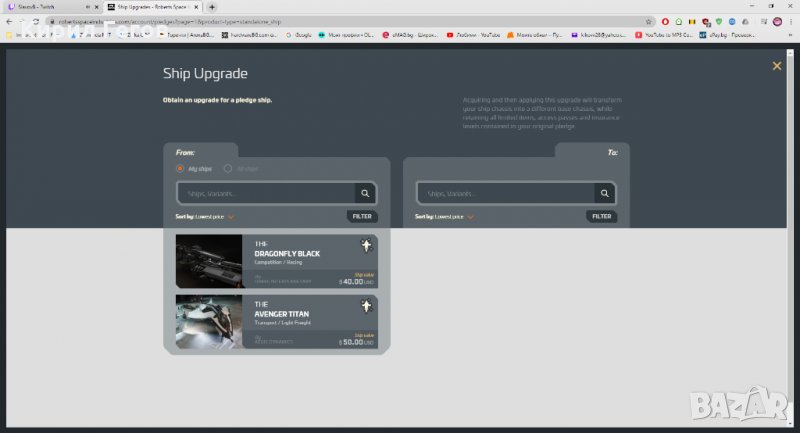Expand the Sort by dropdown in From panel
The width and height of the screenshot is (800, 433).
230,216
